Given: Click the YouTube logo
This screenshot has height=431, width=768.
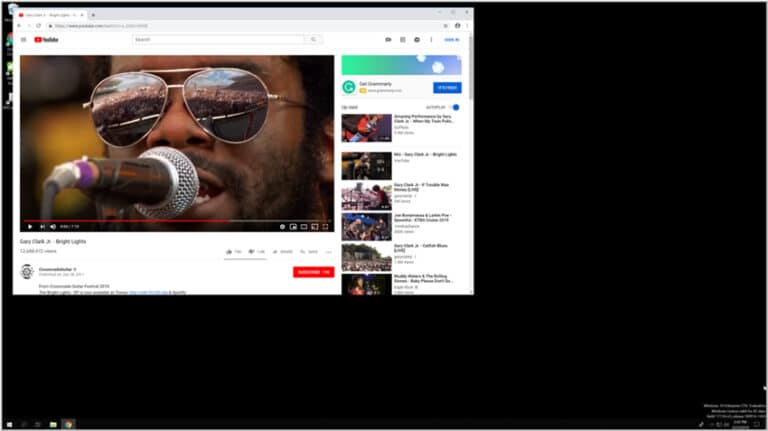Looking at the screenshot, I should click(46, 40).
